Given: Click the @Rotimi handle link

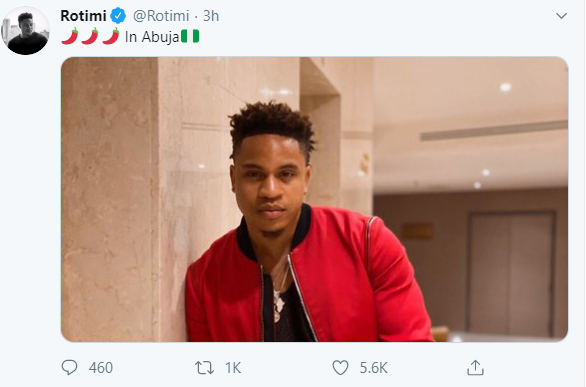Looking at the screenshot, I should click(161, 16).
